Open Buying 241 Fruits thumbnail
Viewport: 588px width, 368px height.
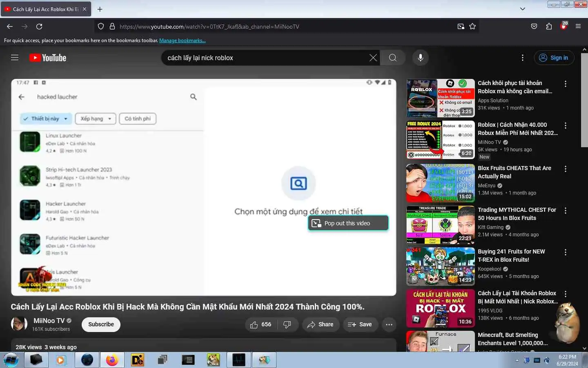pyautogui.click(x=440, y=267)
